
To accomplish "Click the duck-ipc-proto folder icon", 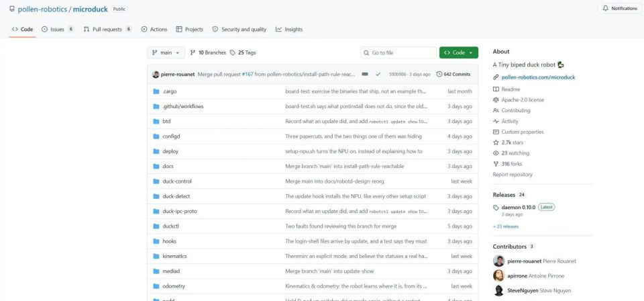I will [156, 212].
